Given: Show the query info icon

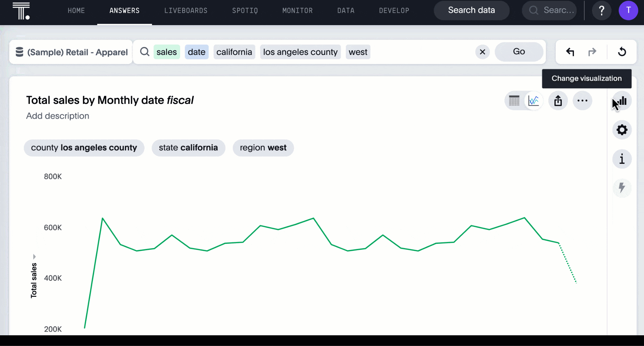Looking at the screenshot, I should coord(622,159).
